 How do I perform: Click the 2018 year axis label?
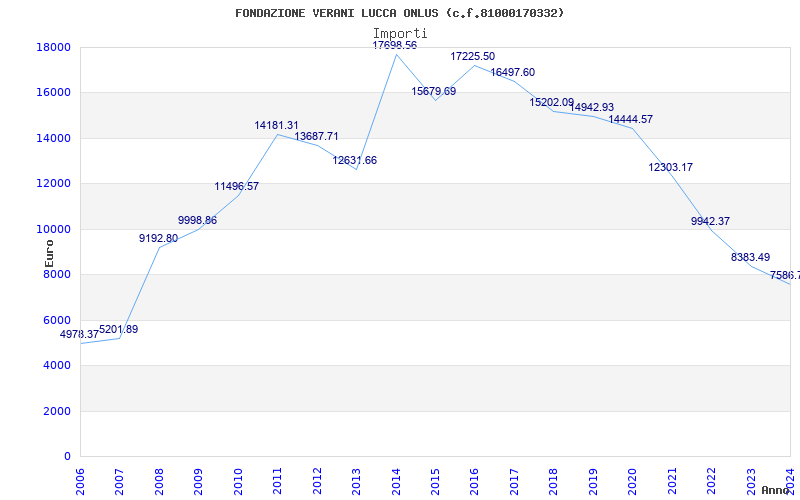554,481
